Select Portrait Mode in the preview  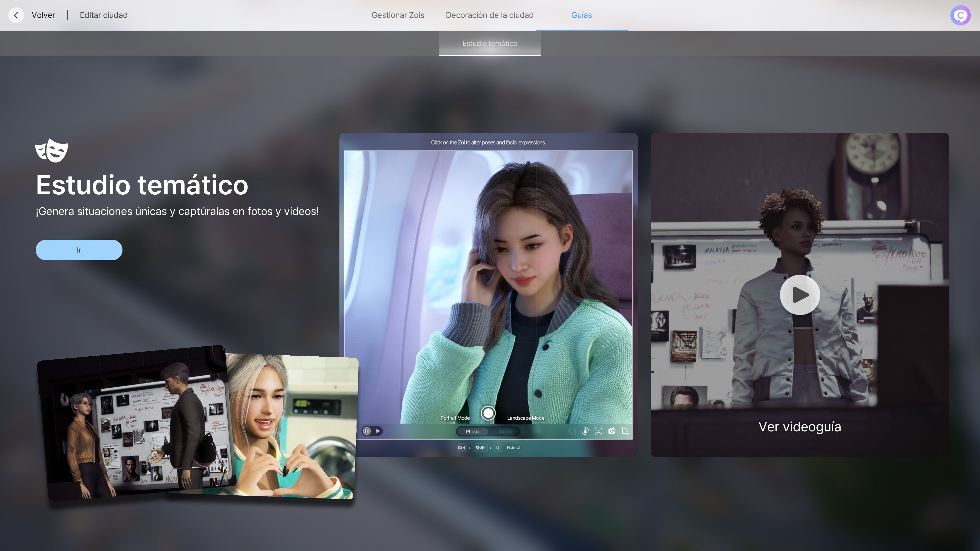tap(455, 418)
